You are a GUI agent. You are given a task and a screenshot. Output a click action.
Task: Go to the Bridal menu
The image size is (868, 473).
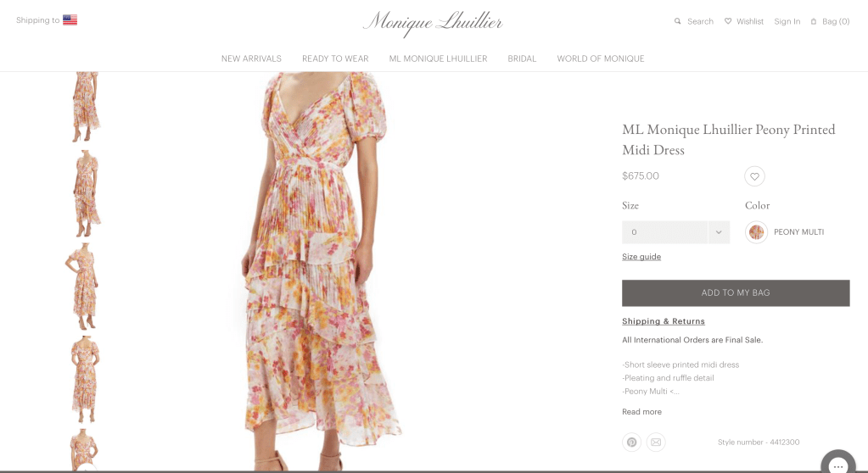522,58
